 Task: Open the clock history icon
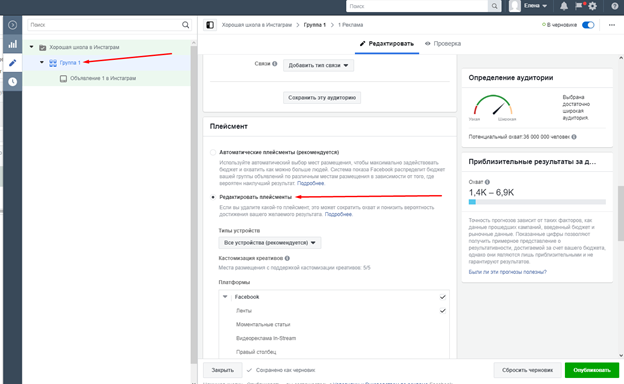coord(12,82)
